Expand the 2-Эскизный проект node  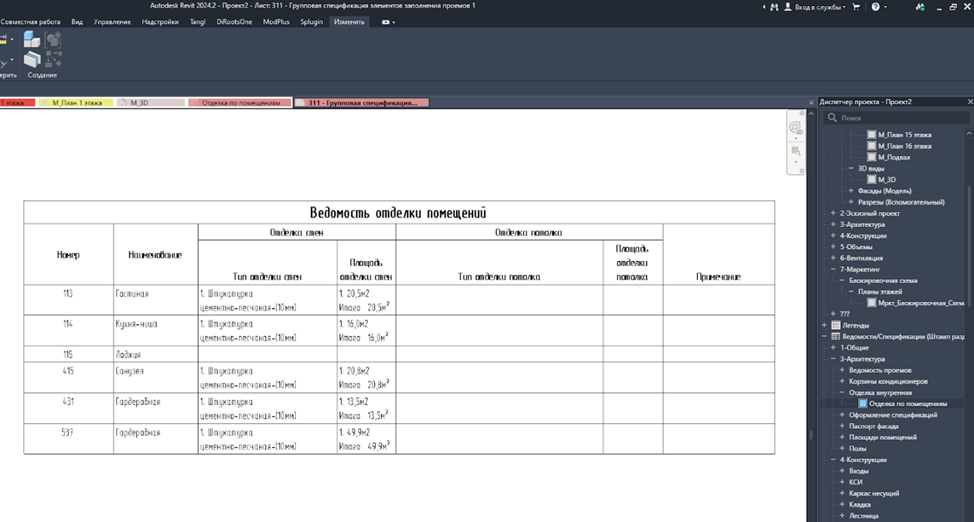[x=834, y=213]
